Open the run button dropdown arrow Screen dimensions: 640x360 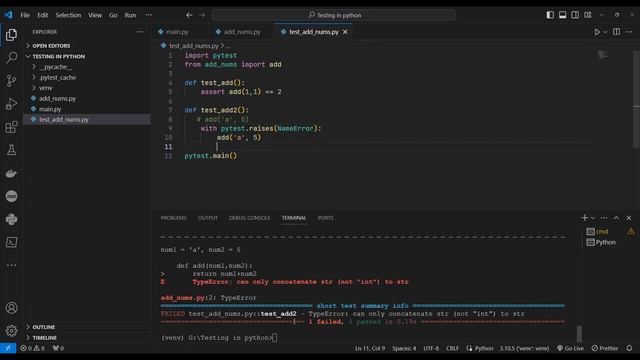click(x=605, y=32)
